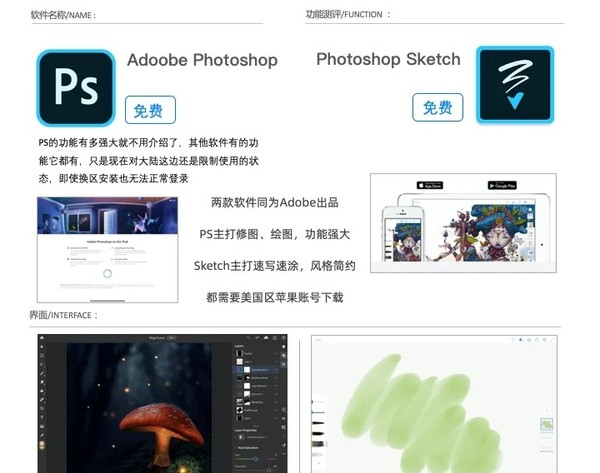Adjust the Hue slider handle in Layer Properties
Viewport: 600px width, 473px height.
tap(256, 459)
